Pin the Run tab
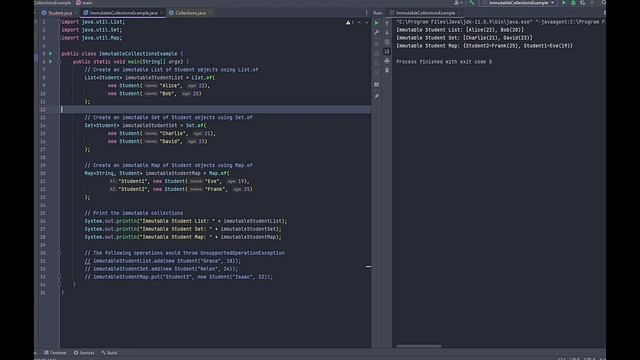640x360 pixels. [x=376, y=96]
